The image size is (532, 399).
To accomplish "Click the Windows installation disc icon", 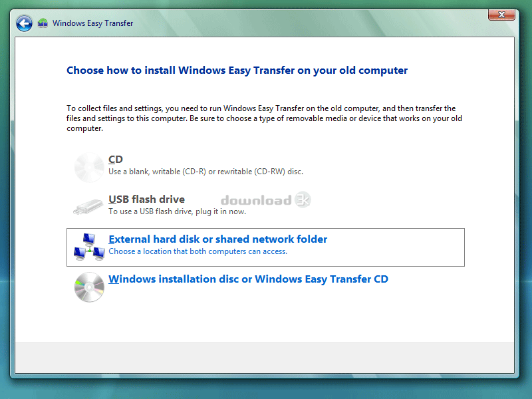I will (89, 287).
